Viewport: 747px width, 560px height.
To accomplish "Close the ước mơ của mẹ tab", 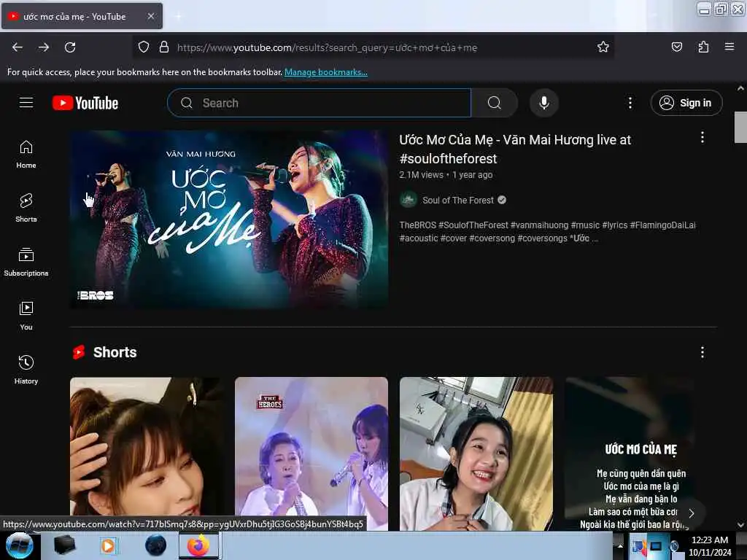I will (x=150, y=16).
